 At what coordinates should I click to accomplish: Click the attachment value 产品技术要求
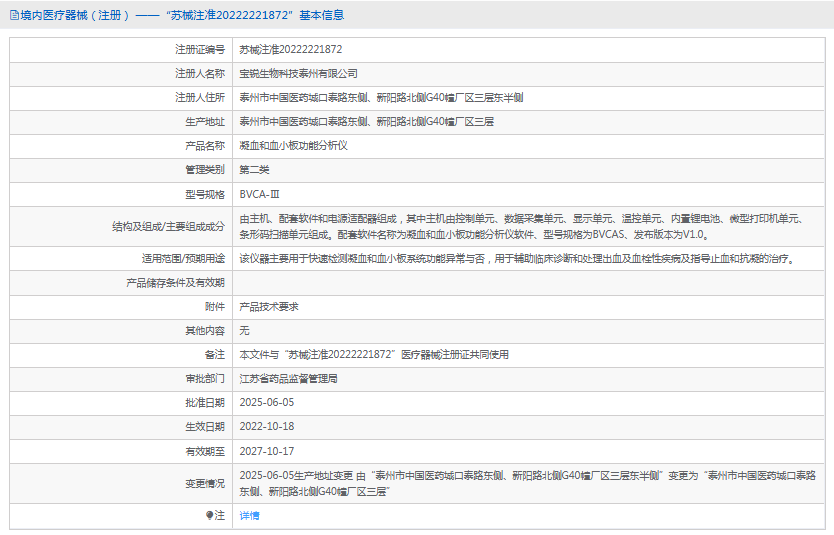pos(269,307)
